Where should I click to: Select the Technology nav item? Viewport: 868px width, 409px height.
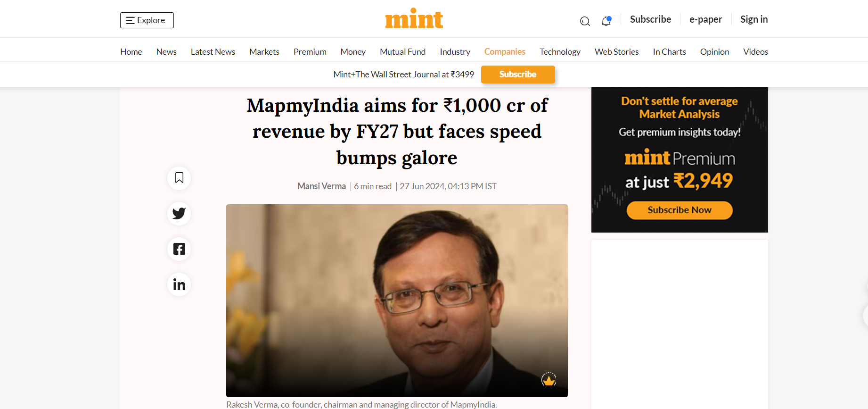pyautogui.click(x=560, y=52)
